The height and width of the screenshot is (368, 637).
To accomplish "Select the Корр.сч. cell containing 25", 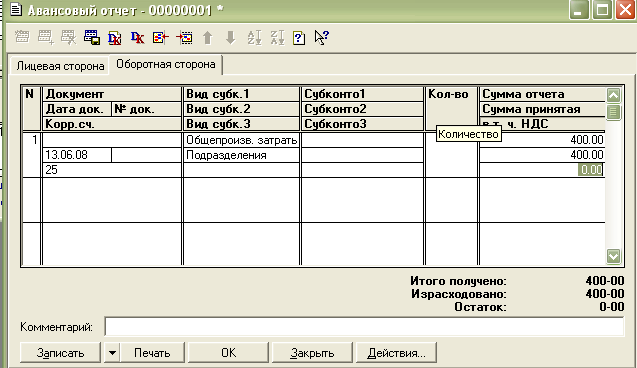I will 112,170.
